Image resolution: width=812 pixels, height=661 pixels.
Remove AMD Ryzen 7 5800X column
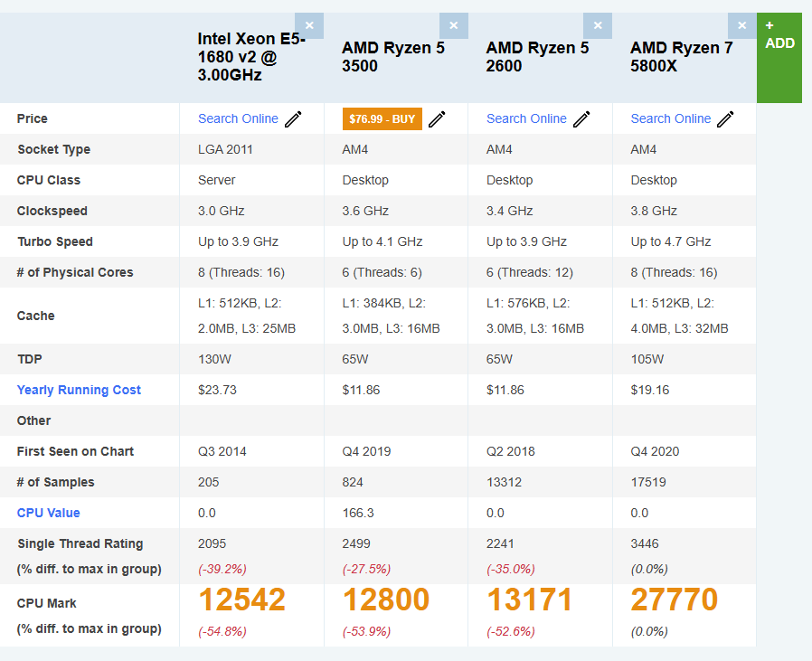point(742,25)
